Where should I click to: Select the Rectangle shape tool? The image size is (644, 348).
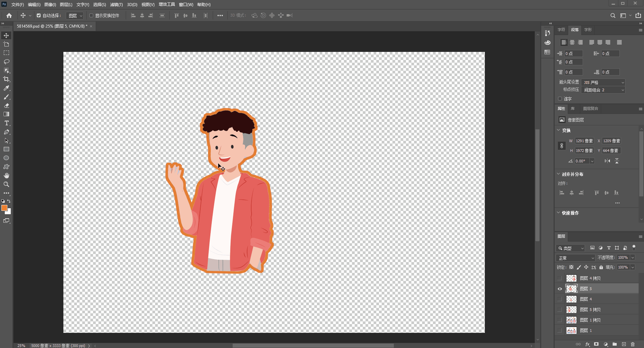[6, 149]
